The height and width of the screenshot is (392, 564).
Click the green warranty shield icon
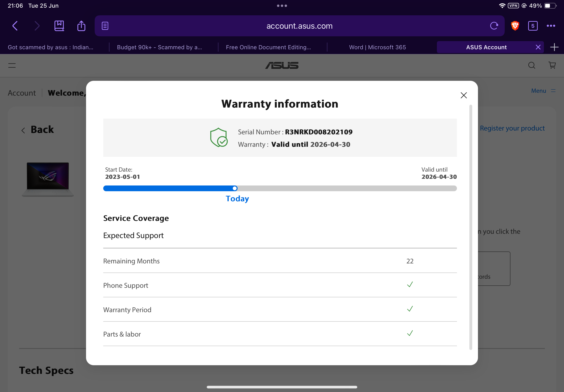coord(219,137)
